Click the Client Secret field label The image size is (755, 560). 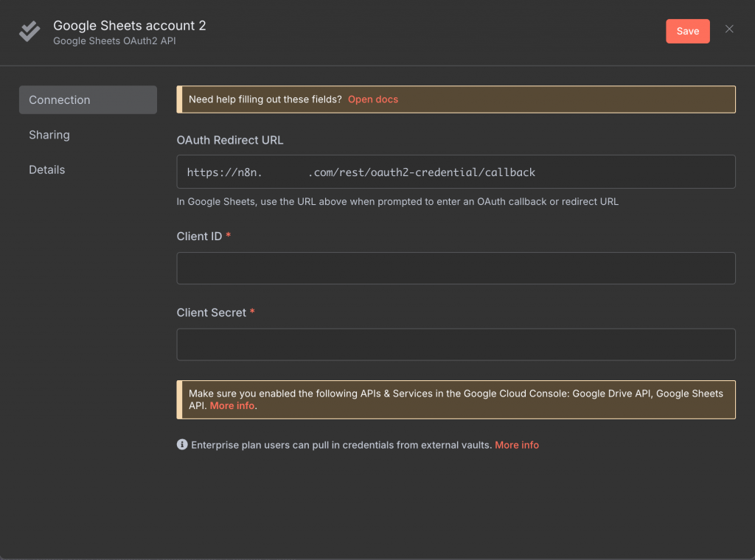click(212, 312)
